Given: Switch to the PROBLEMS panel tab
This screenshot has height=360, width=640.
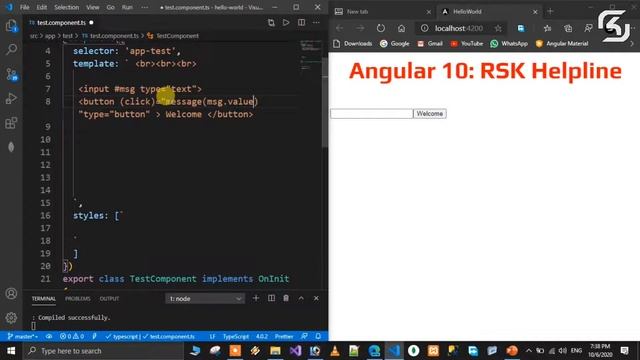Looking at the screenshot, I should (x=78, y=299).
